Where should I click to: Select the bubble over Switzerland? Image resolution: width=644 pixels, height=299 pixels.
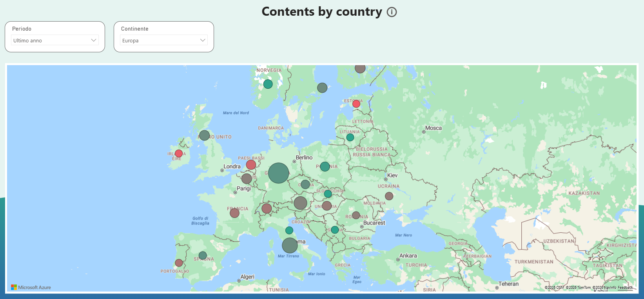click(267, 208)
